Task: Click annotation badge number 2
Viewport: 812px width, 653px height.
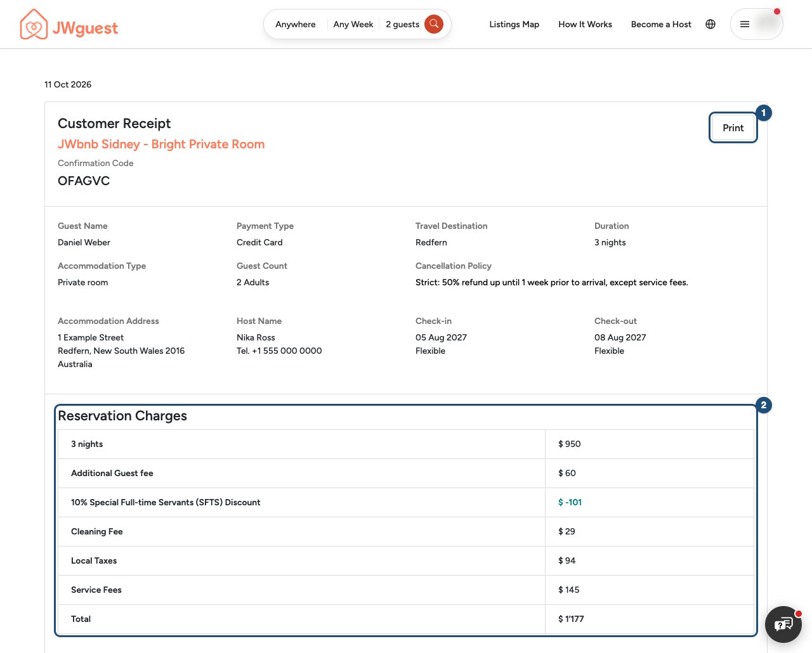Action: [x=764, y=405]
